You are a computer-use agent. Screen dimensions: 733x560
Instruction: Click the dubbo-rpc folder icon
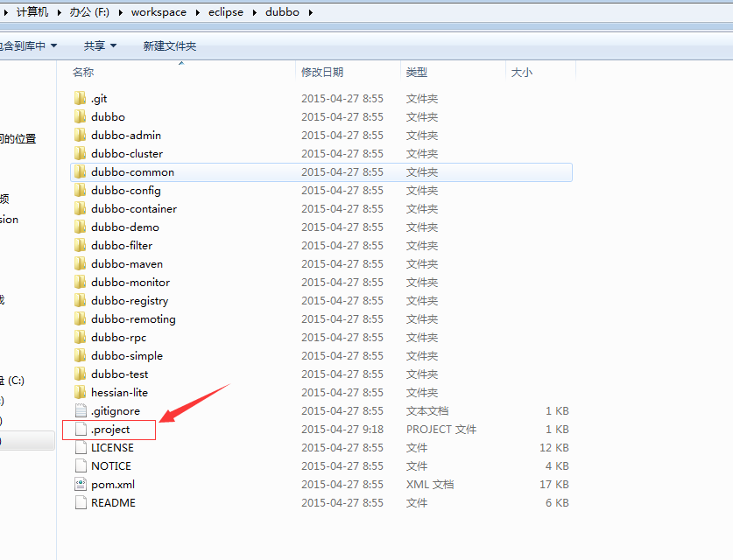tap(80, 337)
